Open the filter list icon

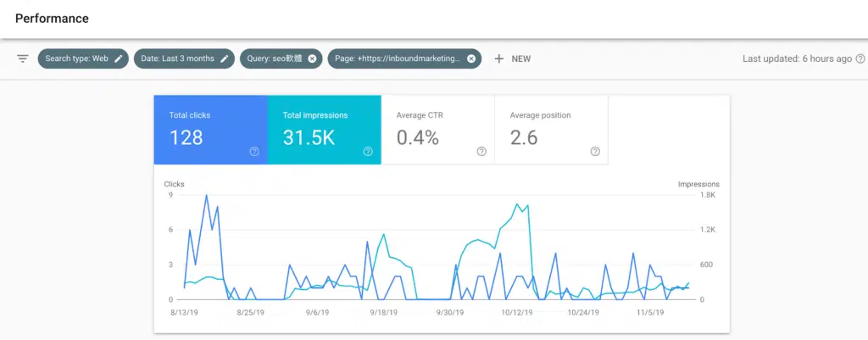click(22, 59)
